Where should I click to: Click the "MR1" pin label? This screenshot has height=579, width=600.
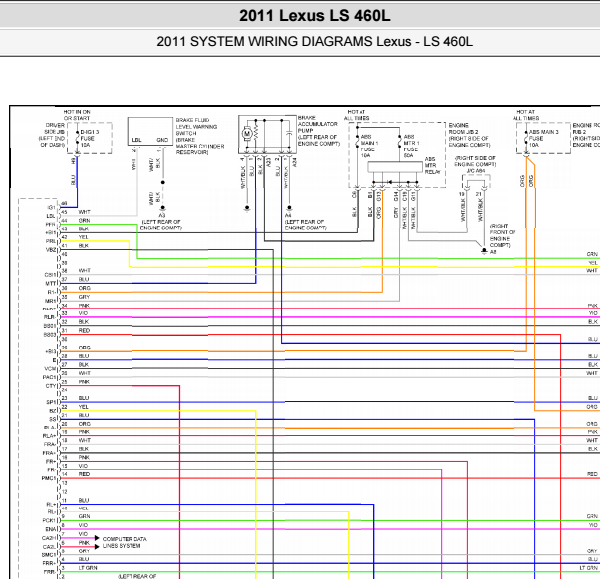(51, 301)
